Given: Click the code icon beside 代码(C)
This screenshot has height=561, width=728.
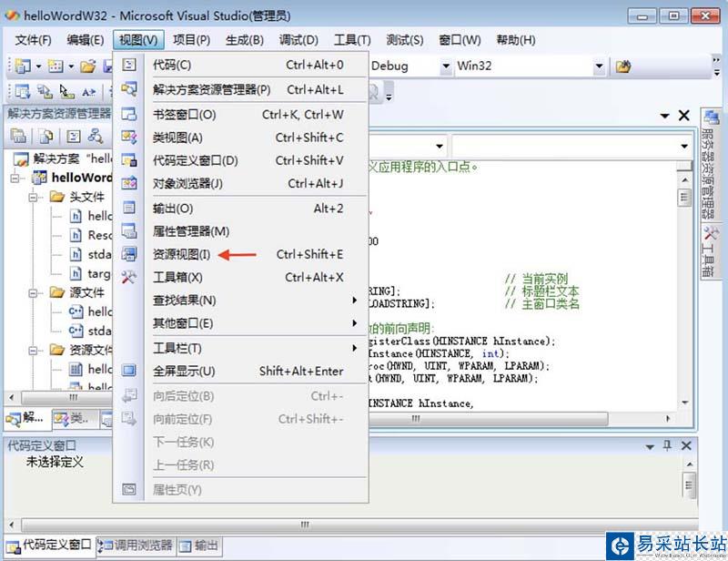Looking at the screenshot, I should click(129, 65).
